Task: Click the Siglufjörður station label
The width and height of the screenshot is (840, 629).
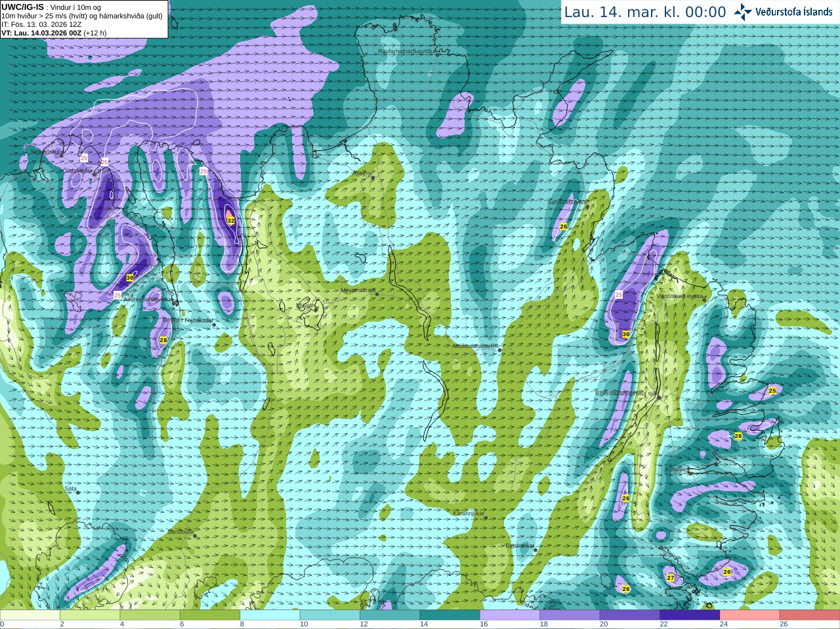Action: pyautogui.click(x=47, y=152)
